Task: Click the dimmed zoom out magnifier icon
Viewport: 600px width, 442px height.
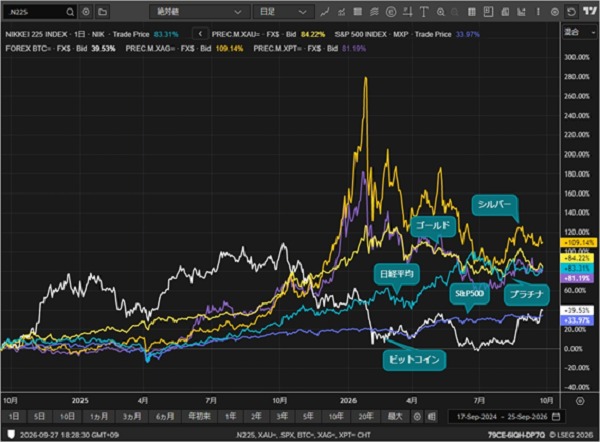Action: (x=455, y=12)
